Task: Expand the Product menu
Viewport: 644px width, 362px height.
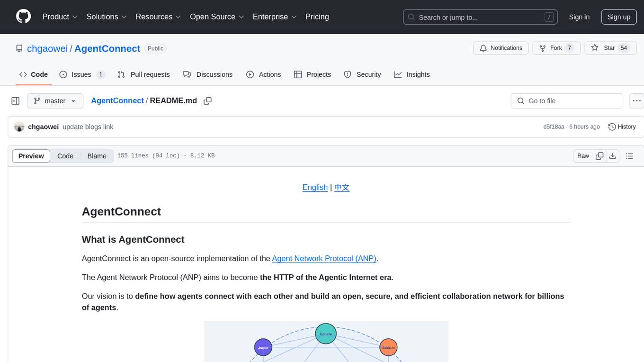Action: click(x=60, y=17)
